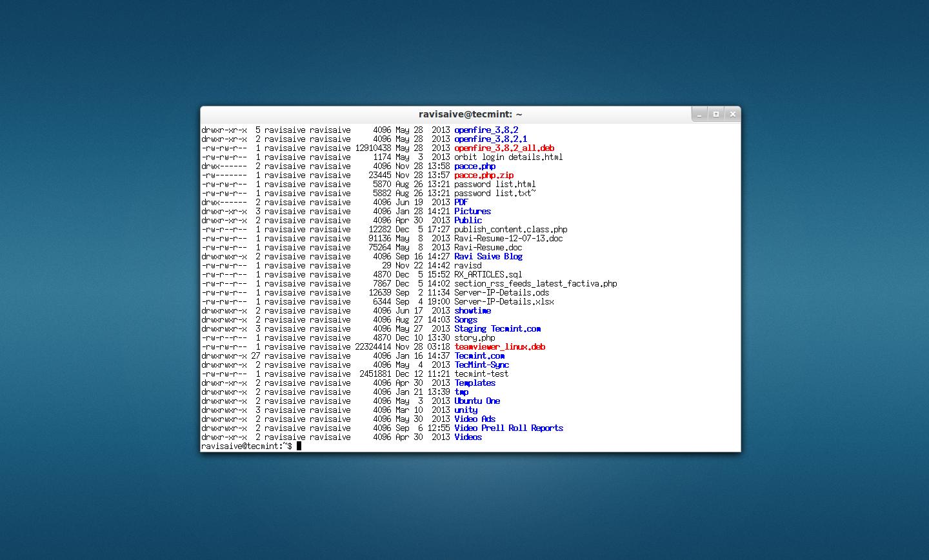The height and width of the screenshot is (560, 929).
Task: Click the Tecmint.com directory entry
Action: click(479, 355)
